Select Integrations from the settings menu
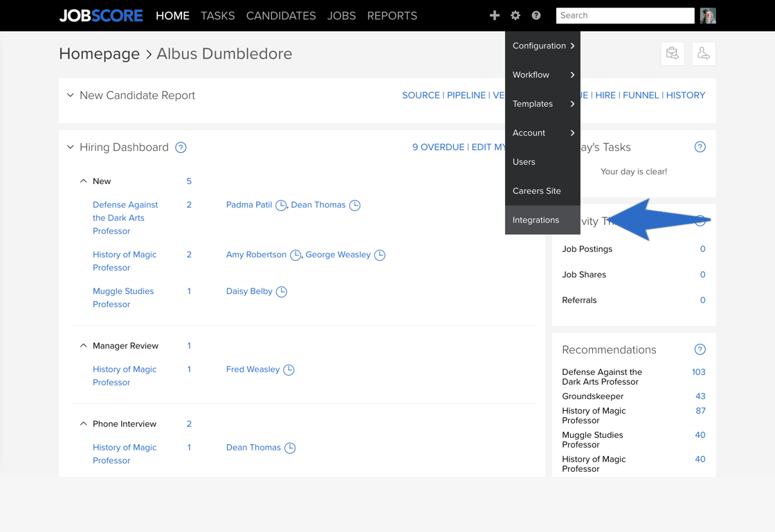 (542, 220)
